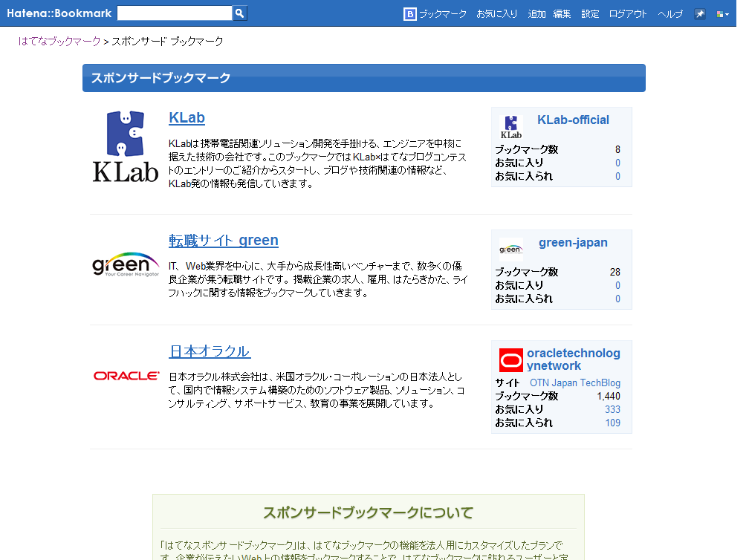Open the KLab title link
This screenshot has width=749, height=560.
187,117
